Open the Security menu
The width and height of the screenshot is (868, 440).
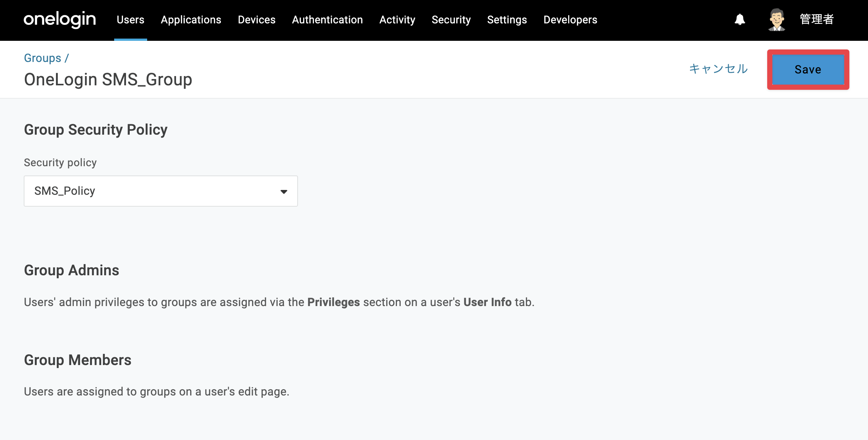click(451, 20)
